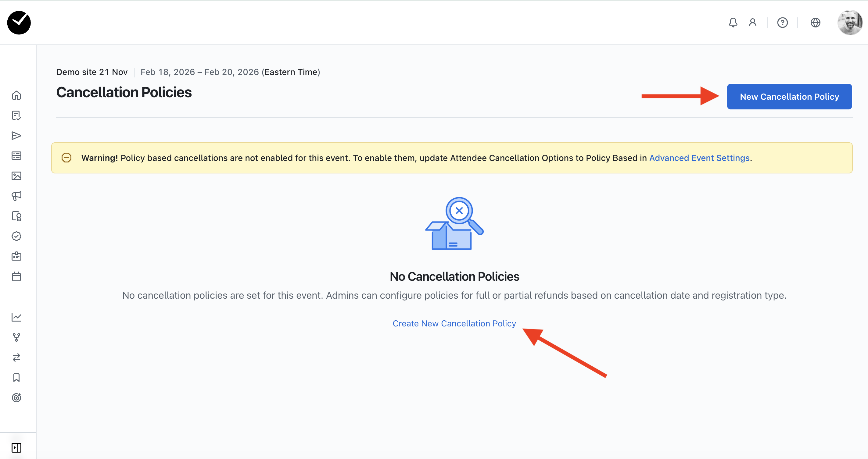The height and width of the screenshot is (459, 868).
Task: Open the swap arrows transfer icon
Action: pos(16,357)
